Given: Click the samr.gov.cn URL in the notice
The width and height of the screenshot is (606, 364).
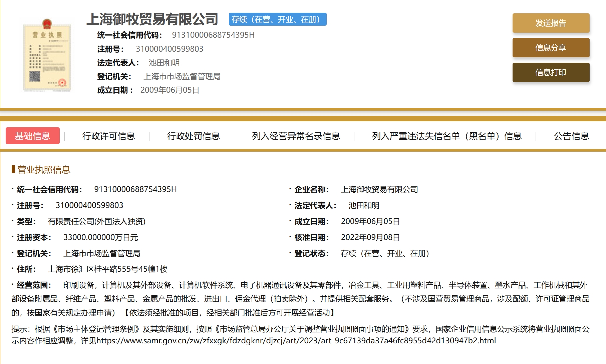Looking at the screenshot, I should (296, 341).
